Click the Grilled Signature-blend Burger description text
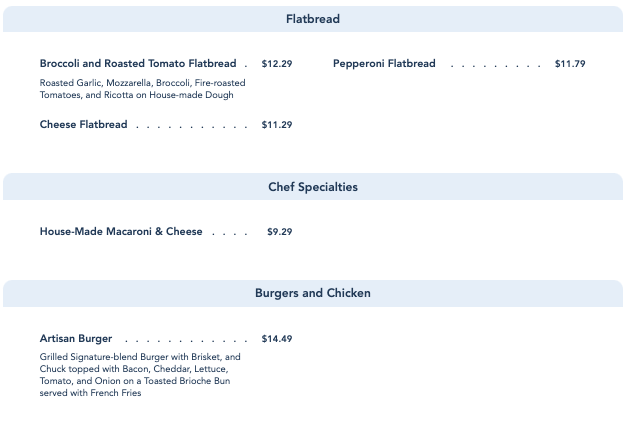 [140, 375]
